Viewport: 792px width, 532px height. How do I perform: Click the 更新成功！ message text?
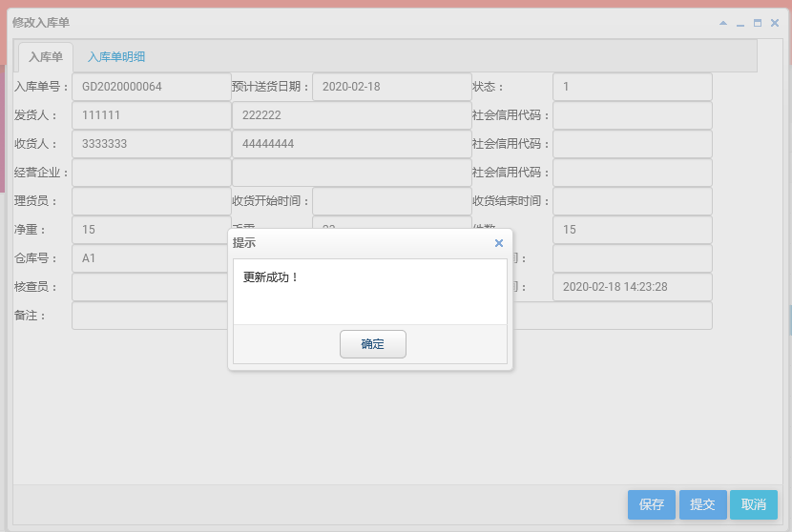(x=271, y=277)
